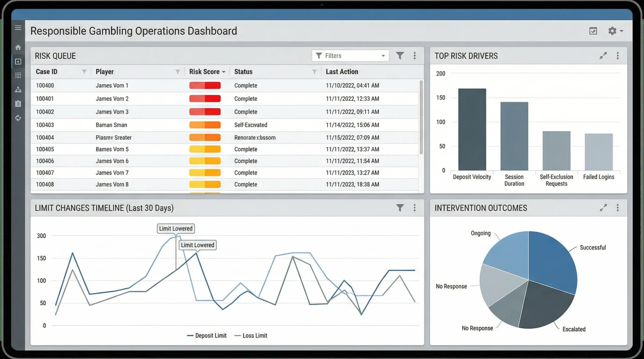Viewport: 644px width, 359px height.
Task: Click the Self-Excıvated status cell
Action: [251, 125]
